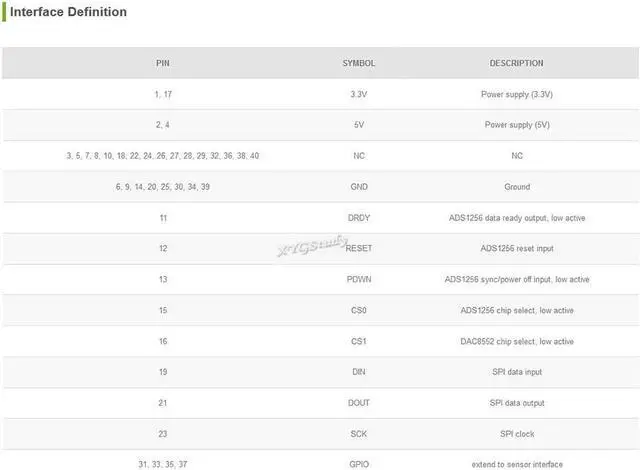The width and height of the screenshot is (640, 470).
Task: Click the Ground description cell
Action: [x=517, y=187]
